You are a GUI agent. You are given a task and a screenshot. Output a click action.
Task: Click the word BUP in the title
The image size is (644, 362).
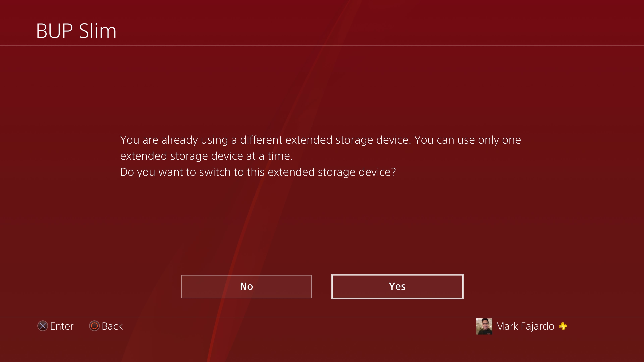click(55, 31)
